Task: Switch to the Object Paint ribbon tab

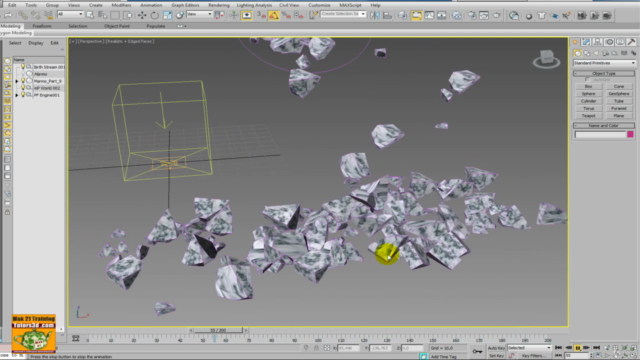Action: (x=117, y=26)
